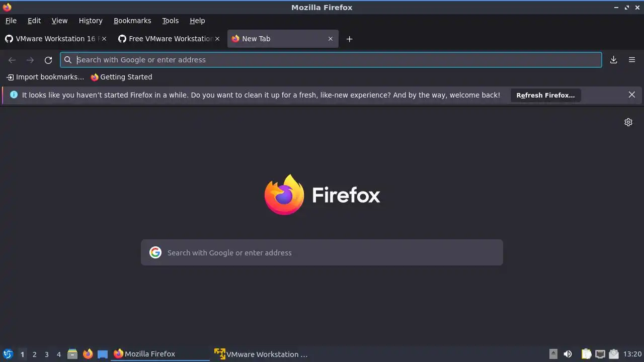Screen dimensions: 644x362
Task: Open the Tools menu
Action: (170, 21)
